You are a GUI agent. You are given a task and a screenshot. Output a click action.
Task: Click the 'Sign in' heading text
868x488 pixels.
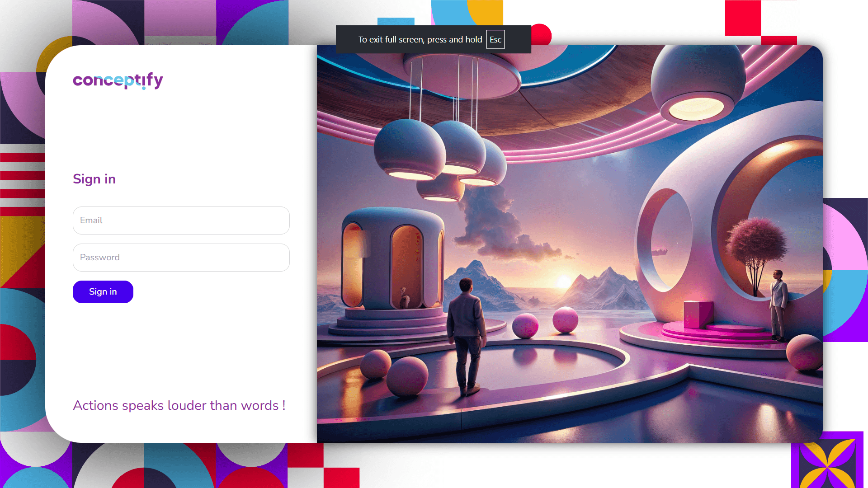(94, 179)
